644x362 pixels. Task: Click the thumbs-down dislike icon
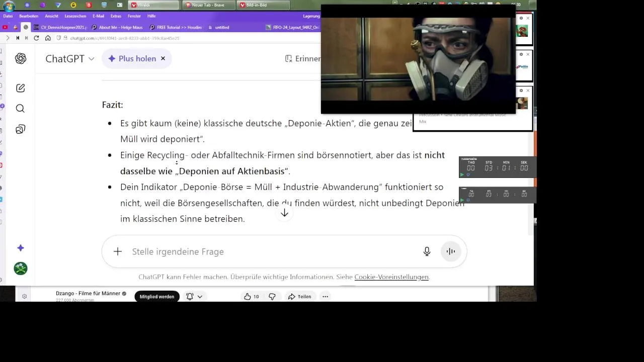(x=272, y=297)
